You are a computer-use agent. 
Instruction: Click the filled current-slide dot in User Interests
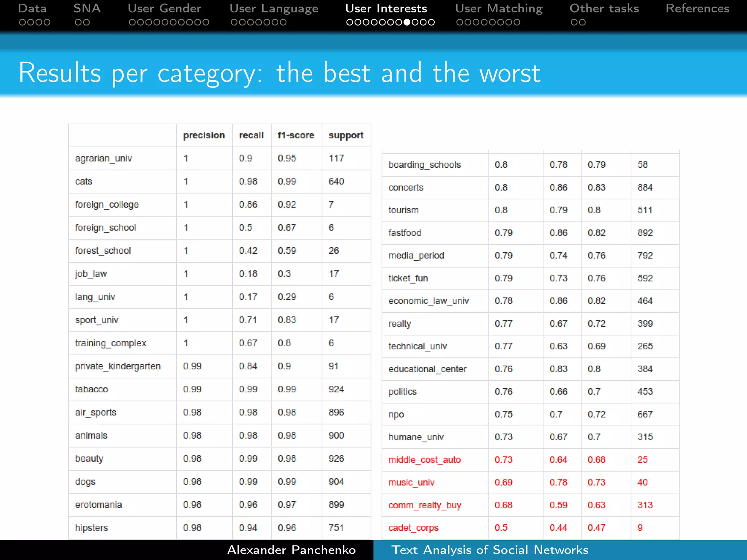click(x=407, y=22)
